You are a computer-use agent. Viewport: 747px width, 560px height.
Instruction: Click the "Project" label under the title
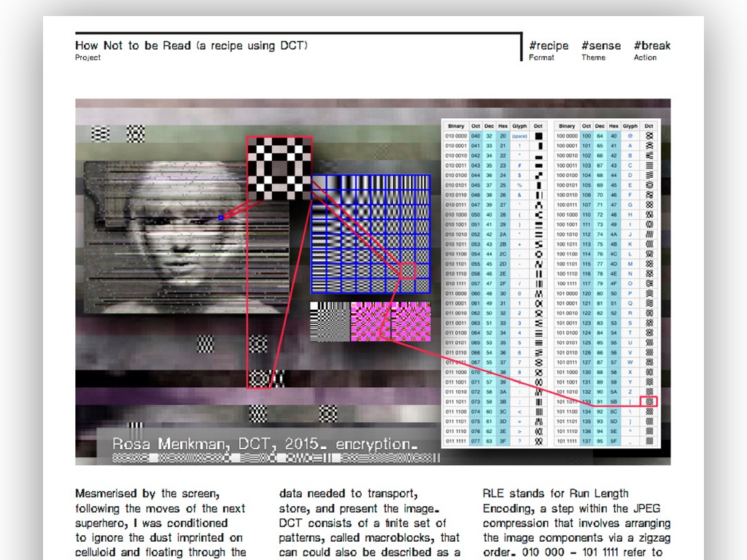pyautogui.click(x=88, y=58)
